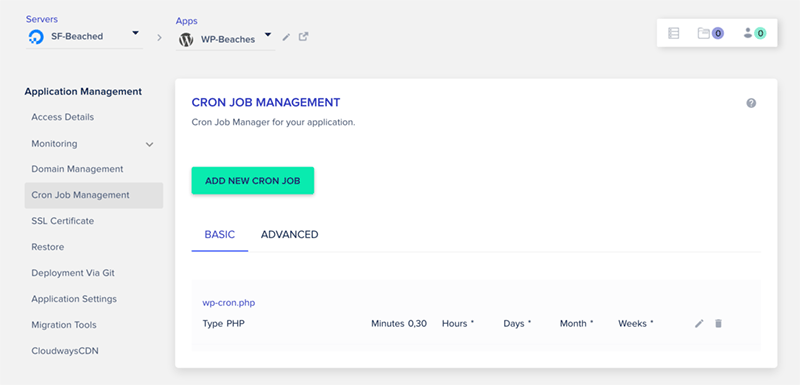Viewport: 800px width, 385px height.
Task: Open the team members icon with badge
Action: (755, 33)
